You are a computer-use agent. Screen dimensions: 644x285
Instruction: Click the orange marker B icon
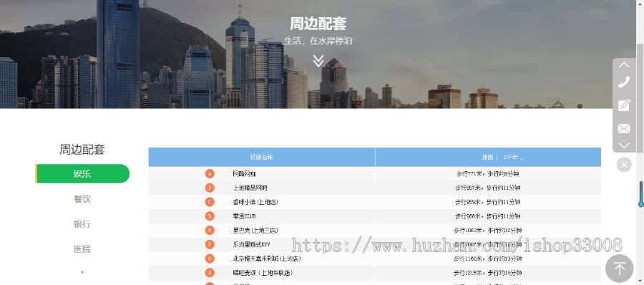tap(210, 188)
